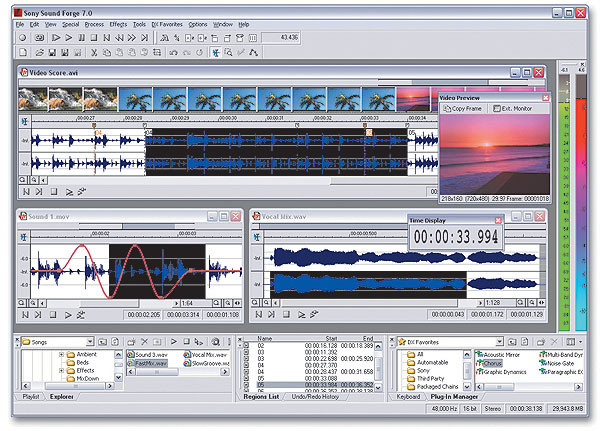
Task: Switch to the Playlist tab
Action: point(32,397)
